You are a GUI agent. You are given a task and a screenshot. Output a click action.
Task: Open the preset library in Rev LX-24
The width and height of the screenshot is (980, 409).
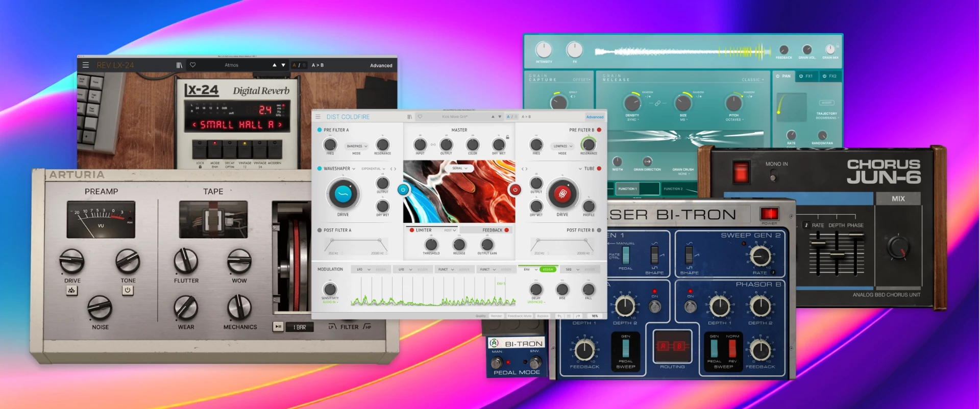pyautogui.click(x=179, y=65)
